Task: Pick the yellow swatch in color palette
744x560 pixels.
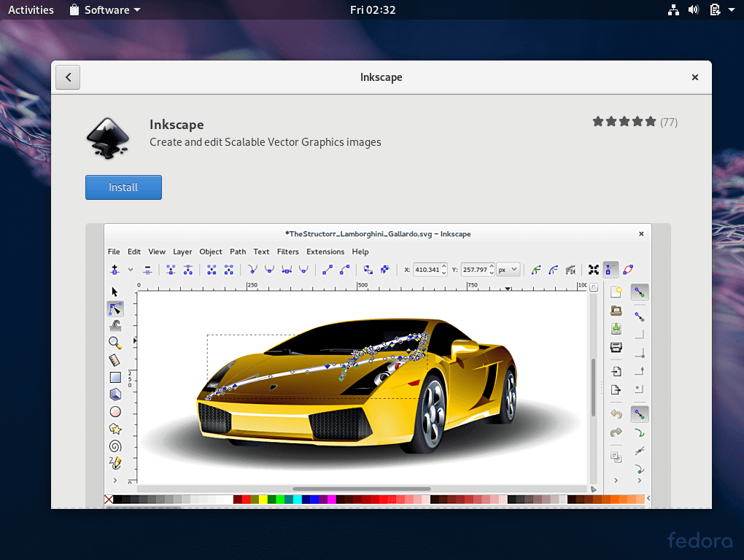Action: pos(263,499)
